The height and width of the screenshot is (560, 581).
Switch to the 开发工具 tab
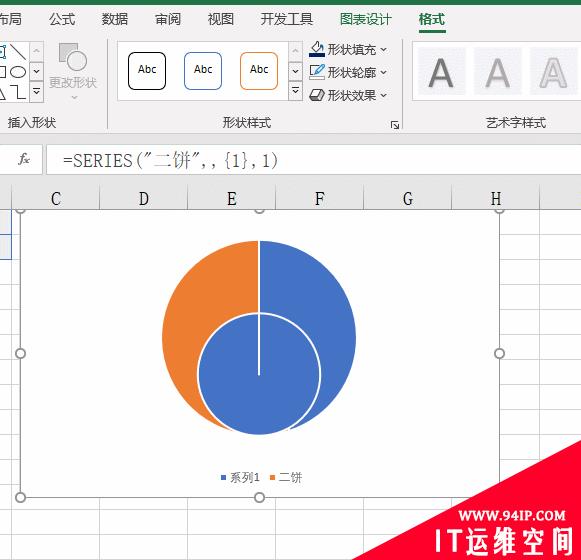(x=286, y=19)
